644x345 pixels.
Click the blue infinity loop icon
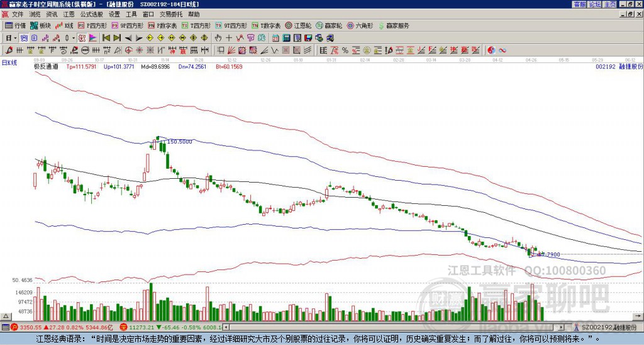coord(502,50)
